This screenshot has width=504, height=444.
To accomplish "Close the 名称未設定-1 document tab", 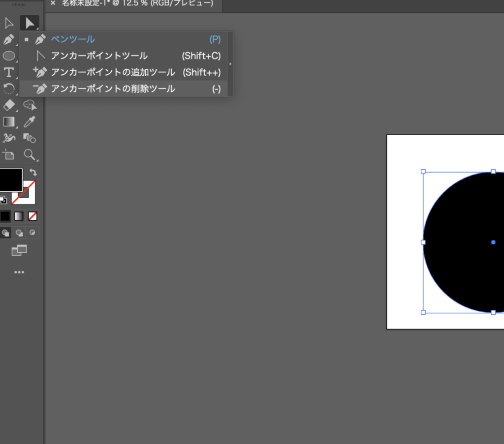I will point(53,3).
